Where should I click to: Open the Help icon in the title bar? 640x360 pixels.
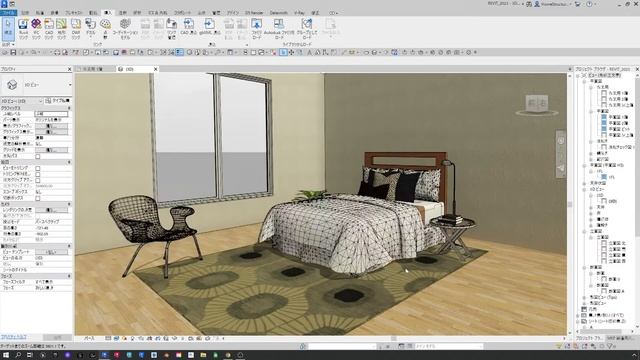tap(589, 4)
